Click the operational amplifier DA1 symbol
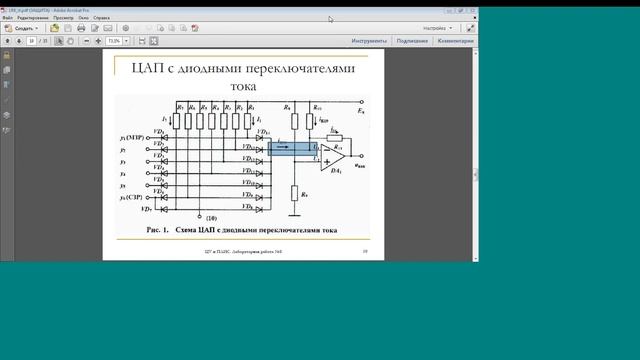 click(332, 157)
